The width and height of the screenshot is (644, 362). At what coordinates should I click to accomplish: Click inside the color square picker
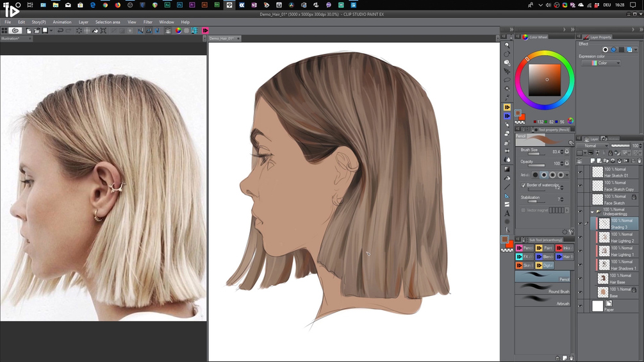(545, 80)
